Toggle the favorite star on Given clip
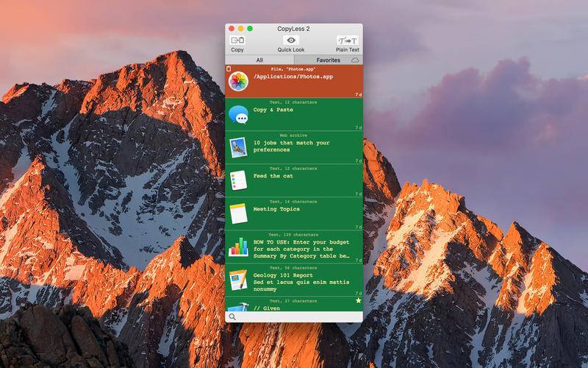 pos(358,301)
